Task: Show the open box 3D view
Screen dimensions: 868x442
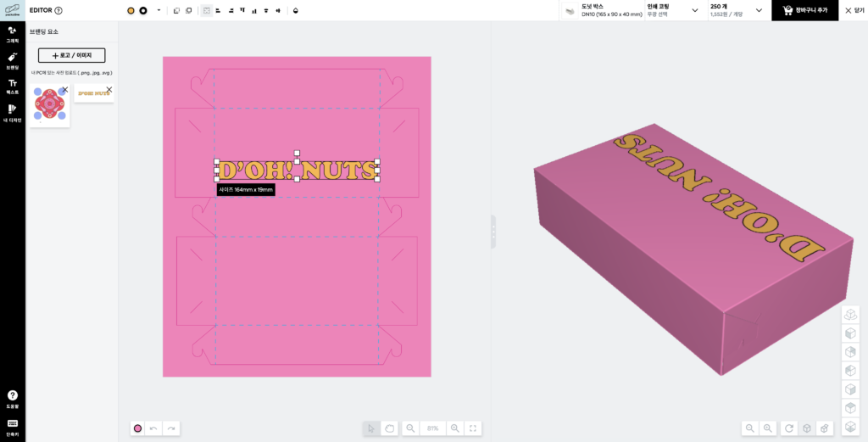Action: 825,428
